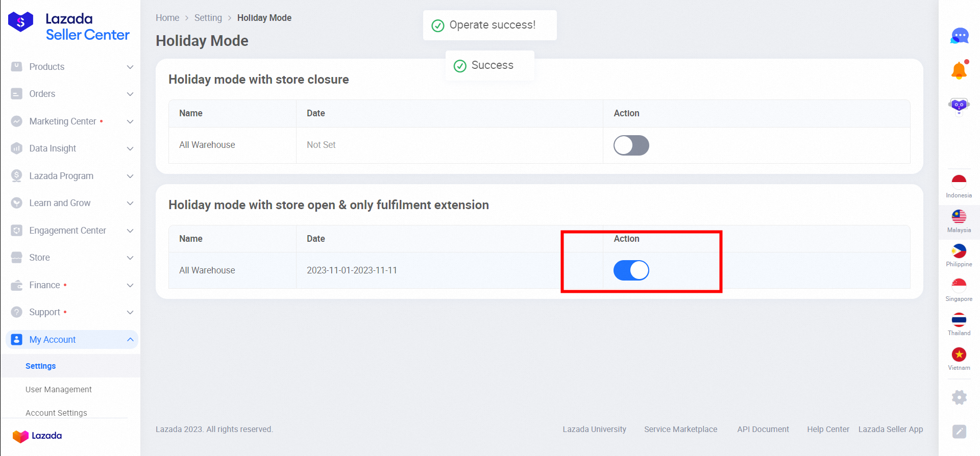This screenshot has width=980, height=456.
Task: Open the gear settings icon
Action: click(959, 397)
